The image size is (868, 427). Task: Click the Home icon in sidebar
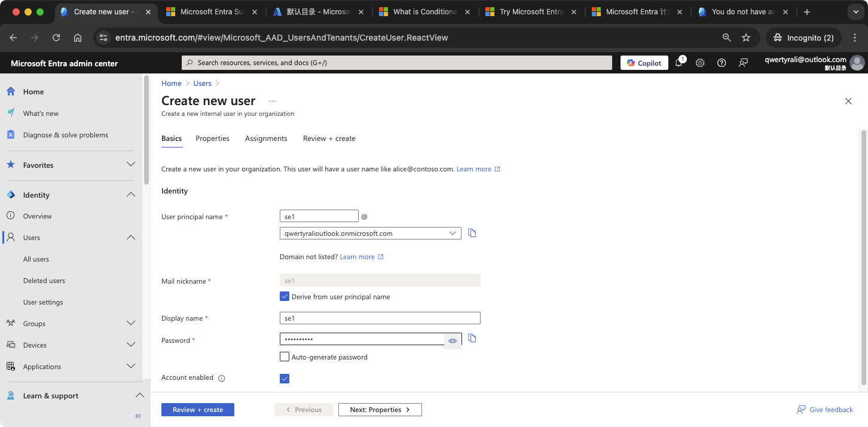coord(11,91)
